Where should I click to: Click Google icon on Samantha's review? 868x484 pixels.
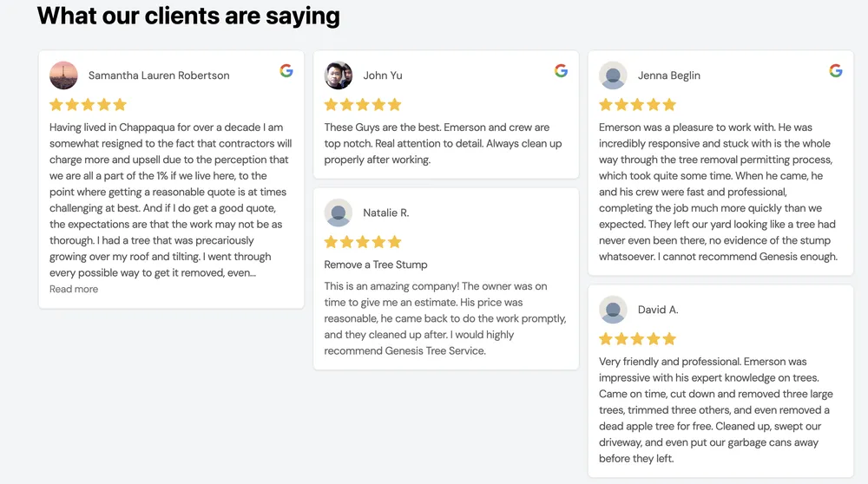(286, 71)
